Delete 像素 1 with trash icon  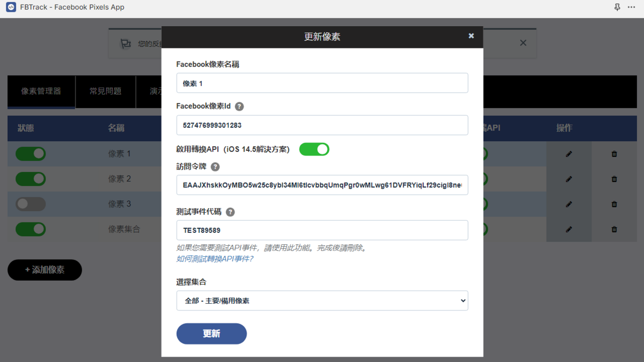[x=614, y=154]
